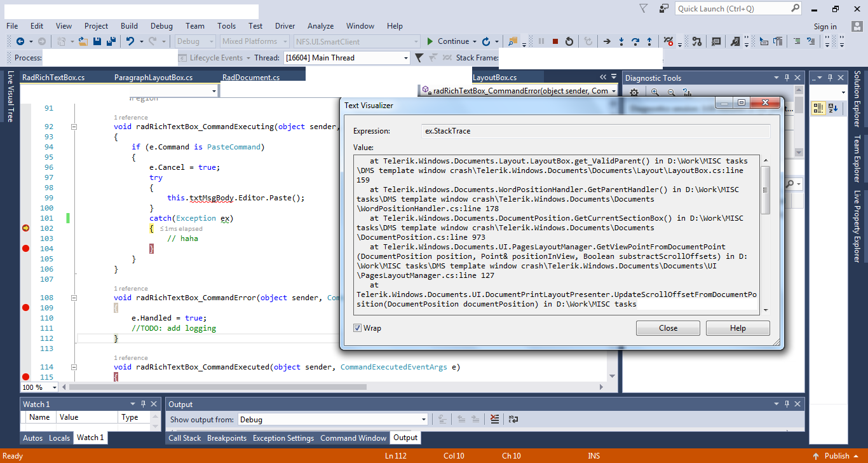Click the Restart debugging icon
The image size is (868, 463).
pyautogui.click(x=569, y=41)
